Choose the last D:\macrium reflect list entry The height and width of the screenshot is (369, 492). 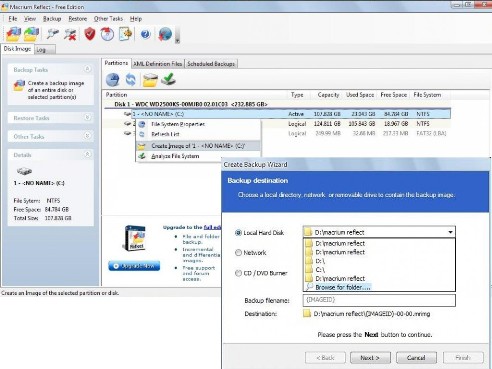[379, 278]
